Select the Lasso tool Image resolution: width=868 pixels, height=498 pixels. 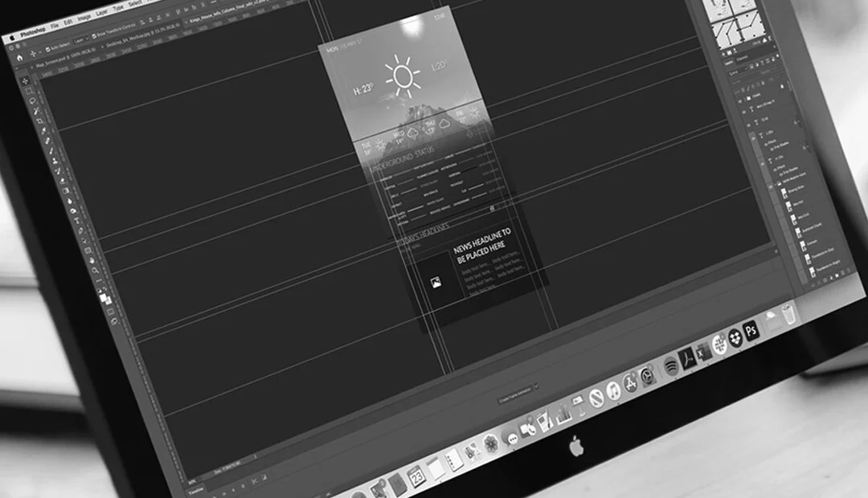click(x=33, y=100)
